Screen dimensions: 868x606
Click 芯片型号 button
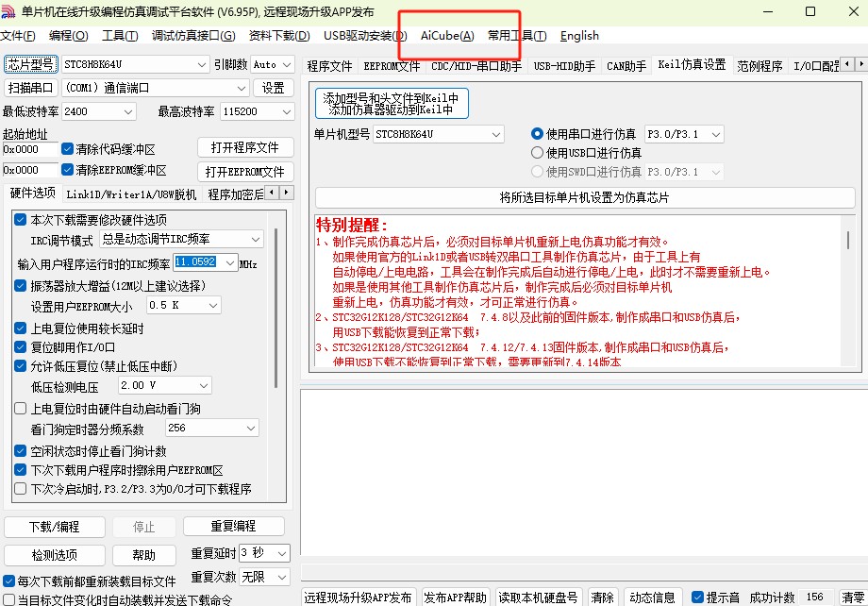tap(30, 64)
